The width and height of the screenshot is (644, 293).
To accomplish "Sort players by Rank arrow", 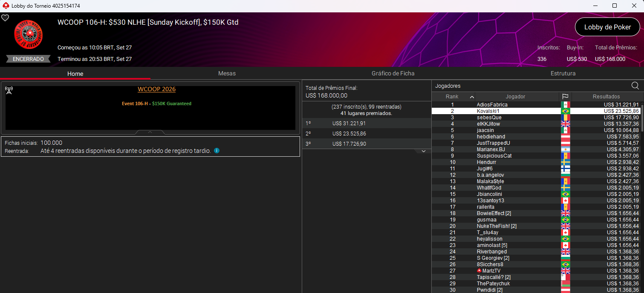I will click(471, 97).
